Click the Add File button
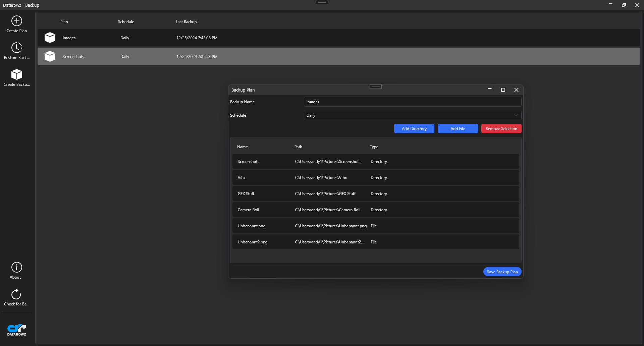This screenshot has height=346, width=644. click(x=458, y=128)
